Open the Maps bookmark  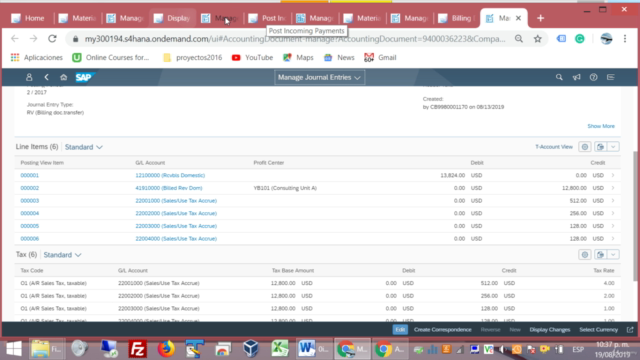(x=298, y=58)
